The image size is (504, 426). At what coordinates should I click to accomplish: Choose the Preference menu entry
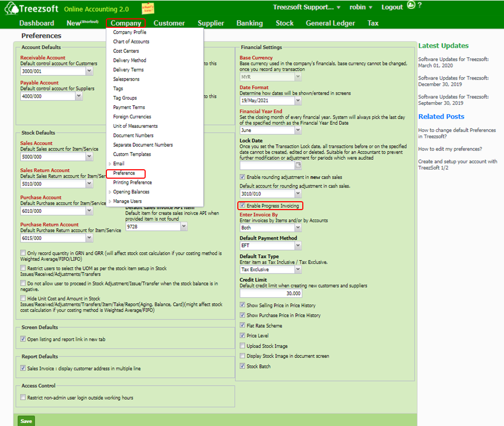(124, 173)
